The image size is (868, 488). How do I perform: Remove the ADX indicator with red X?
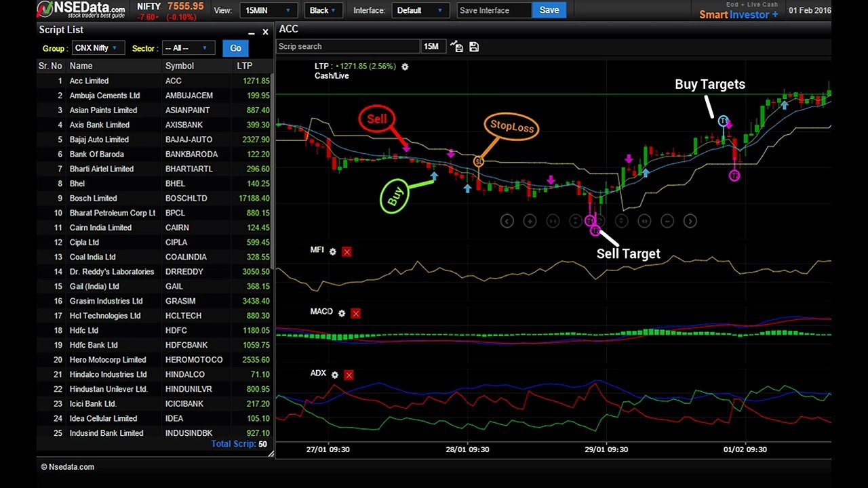349,375
